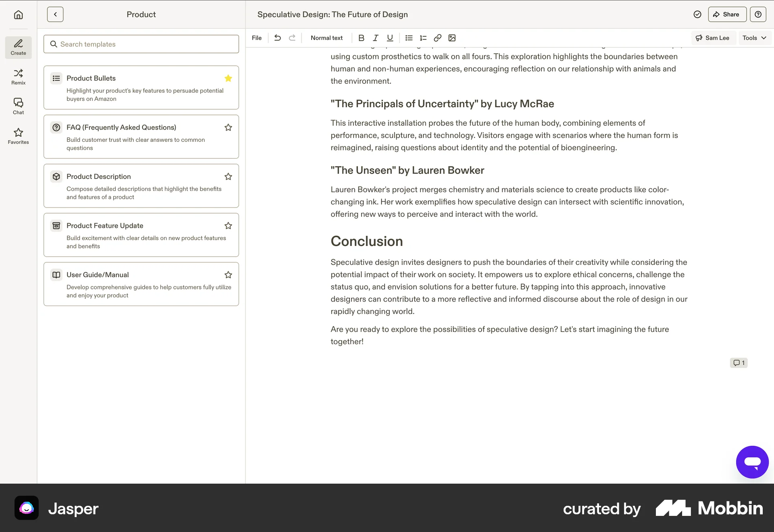Viewport: 774px width, 532px height.
Task: Insert an image into the document
Action: pos(452,38)
